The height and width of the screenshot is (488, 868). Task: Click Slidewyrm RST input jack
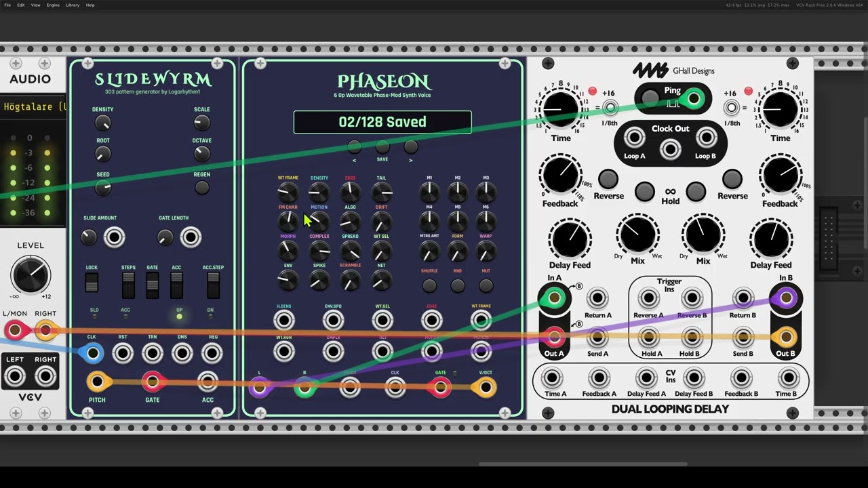(123, 353)
